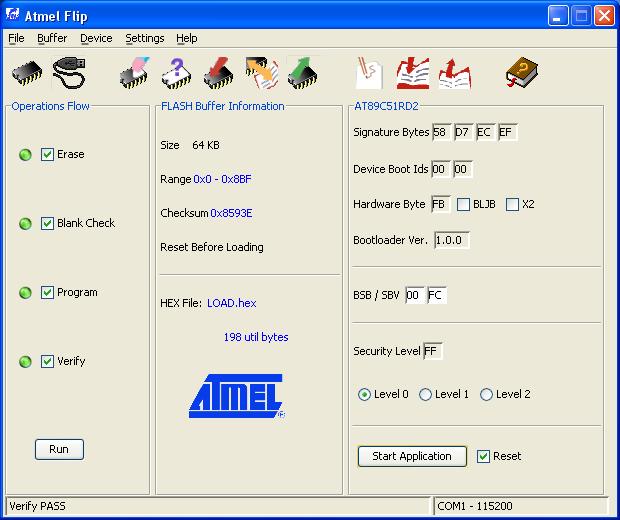
Task: Click the Select Device chip icon
Action: coord(27,74)
